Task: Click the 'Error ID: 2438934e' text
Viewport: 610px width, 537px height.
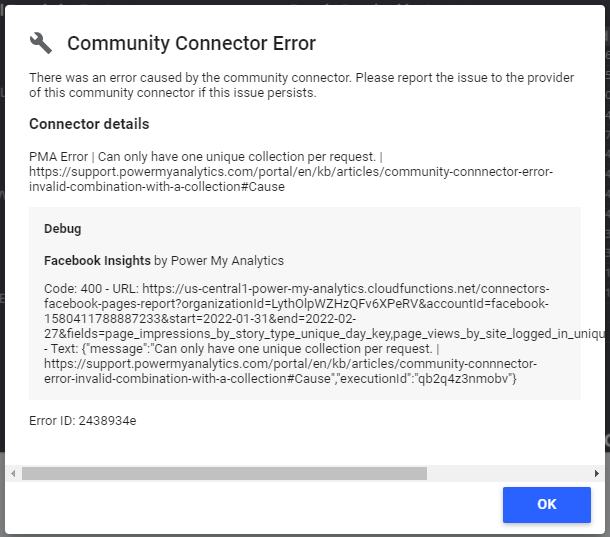Action: [x=83, y=421]
